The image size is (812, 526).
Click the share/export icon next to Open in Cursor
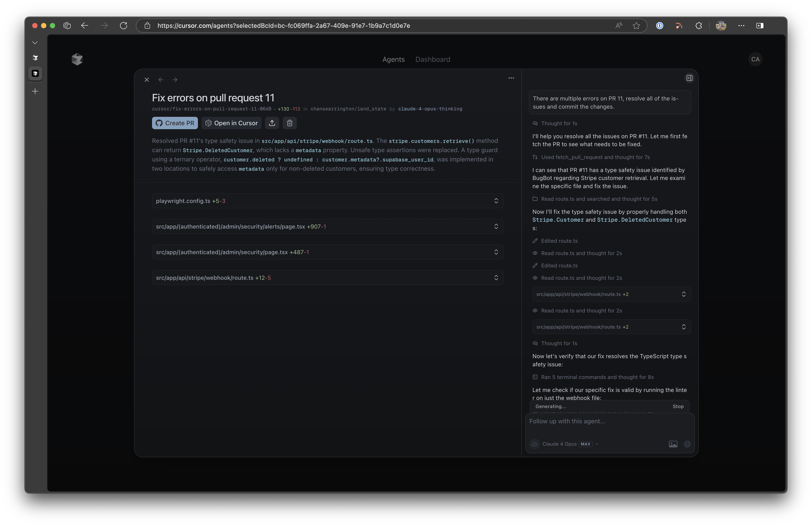click(x=272, y=123)
